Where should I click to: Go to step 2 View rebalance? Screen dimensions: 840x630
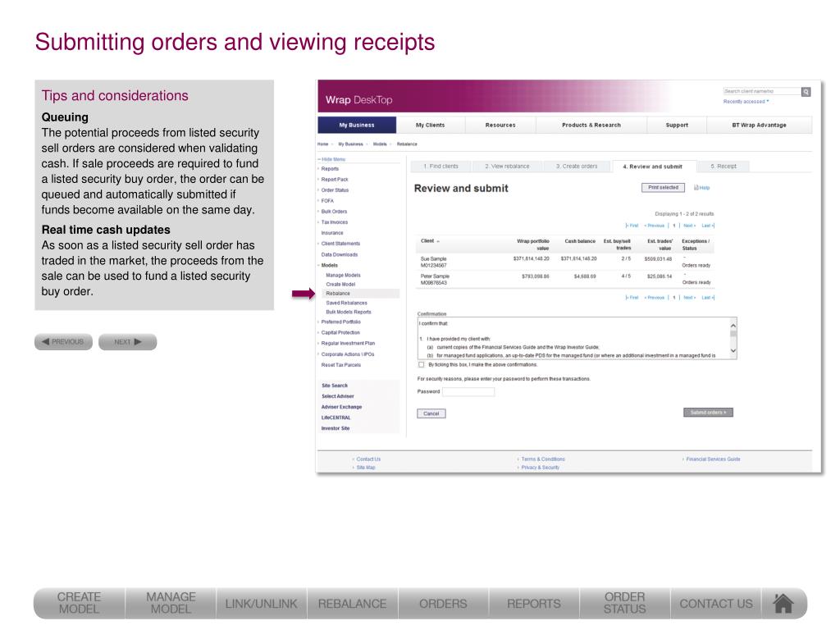507,166
